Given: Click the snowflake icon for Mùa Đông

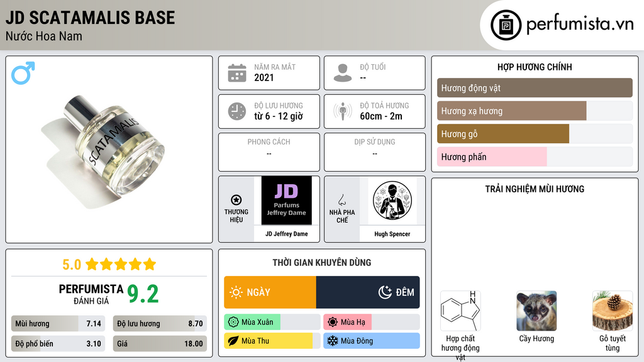Looking at the screenshot, I should (x=333, y=341).
